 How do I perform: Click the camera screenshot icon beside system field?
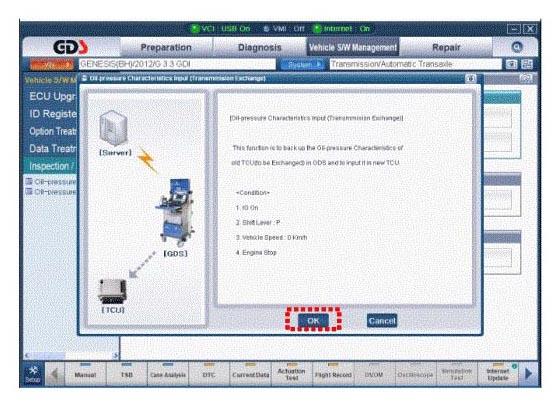(512, 64)
